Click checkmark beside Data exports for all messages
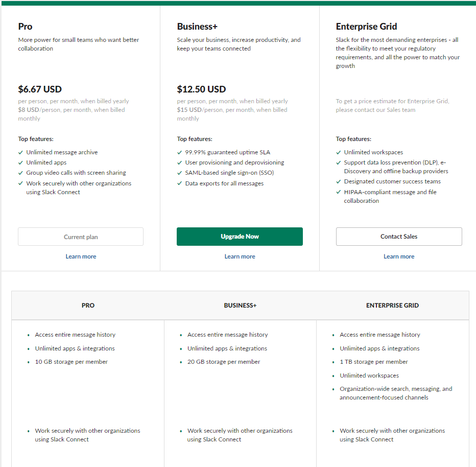 (179, 183)
